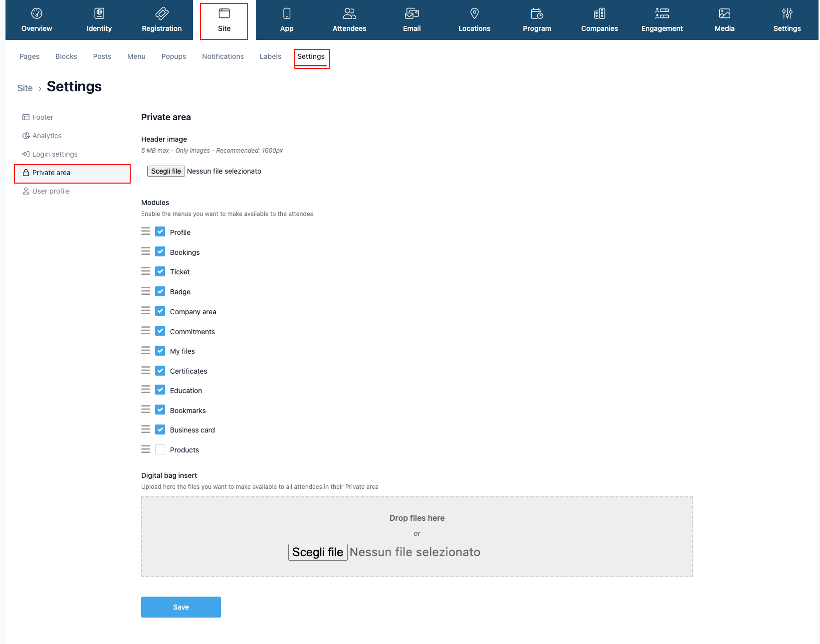Switch to the Posts tab
Viewport: 820px width, 644px height.
pyautogui.click(x=102, y=56)
